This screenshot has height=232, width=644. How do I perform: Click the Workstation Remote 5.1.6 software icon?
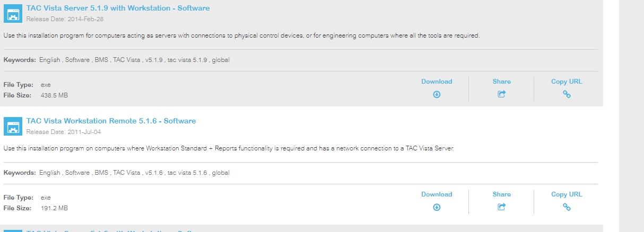(x=13, y=127)
